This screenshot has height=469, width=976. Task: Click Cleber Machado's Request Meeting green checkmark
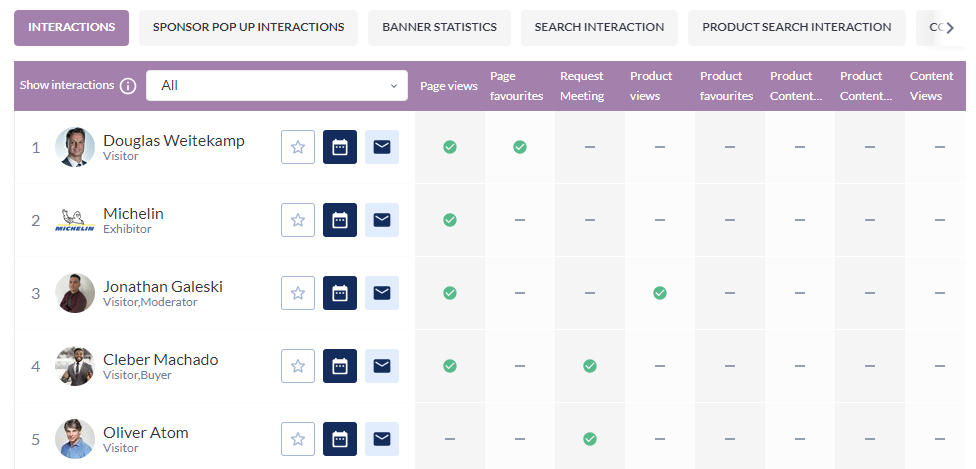point(590,366)
